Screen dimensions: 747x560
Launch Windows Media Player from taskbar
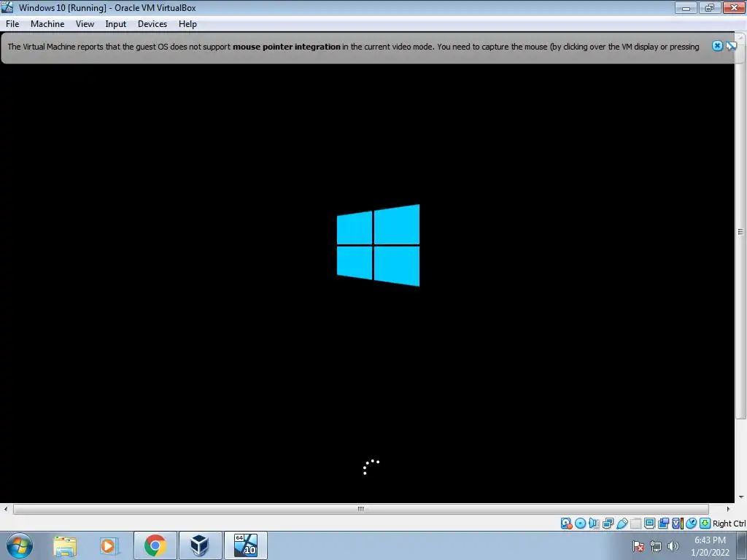pos(109,545)
